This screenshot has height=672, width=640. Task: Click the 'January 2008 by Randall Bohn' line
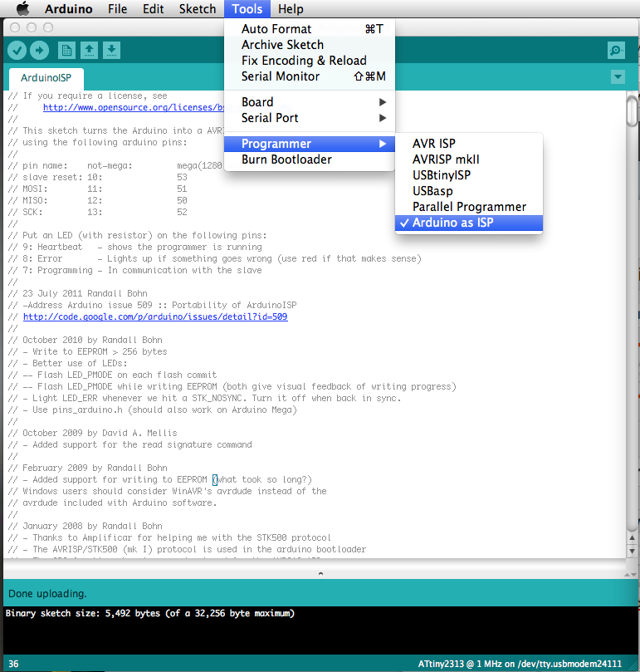85,526
